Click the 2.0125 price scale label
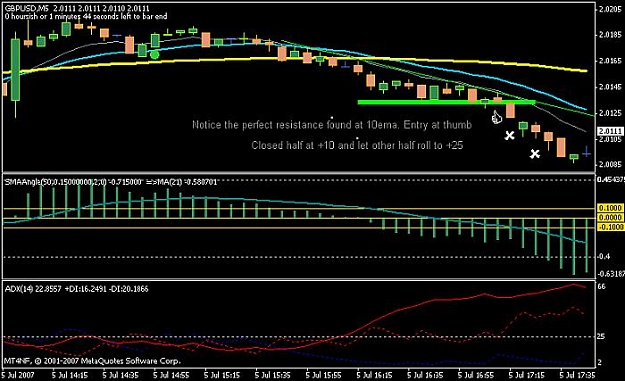625x381 pixels. (x=610, y=113)
